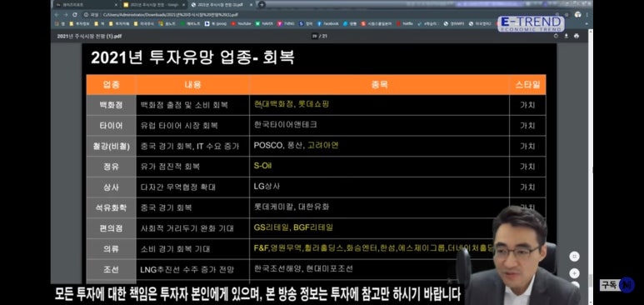Click the 사회적 거리두기 완화 기대 cell
Viewport: 644px width, 305px height.
(192, 228)
